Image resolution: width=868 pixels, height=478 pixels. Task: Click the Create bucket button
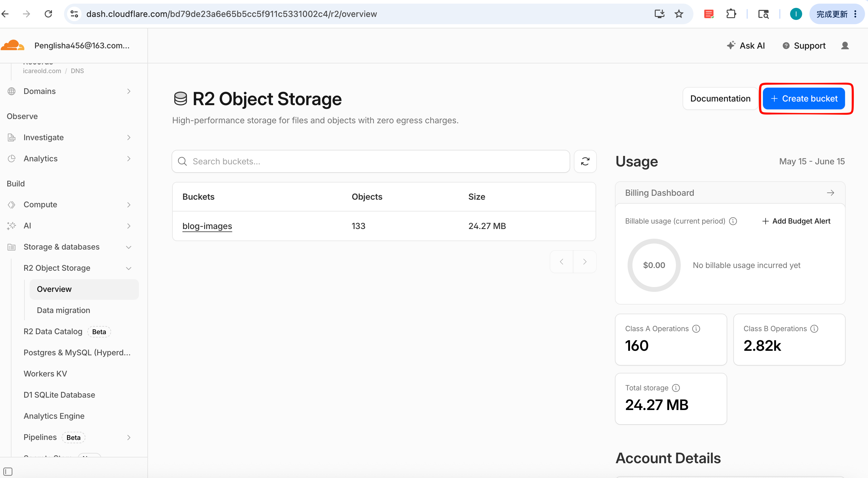point(804,99)
